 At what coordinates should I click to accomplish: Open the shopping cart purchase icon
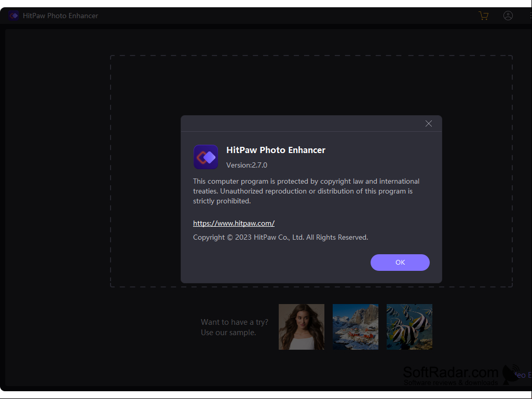coord(484,16)
